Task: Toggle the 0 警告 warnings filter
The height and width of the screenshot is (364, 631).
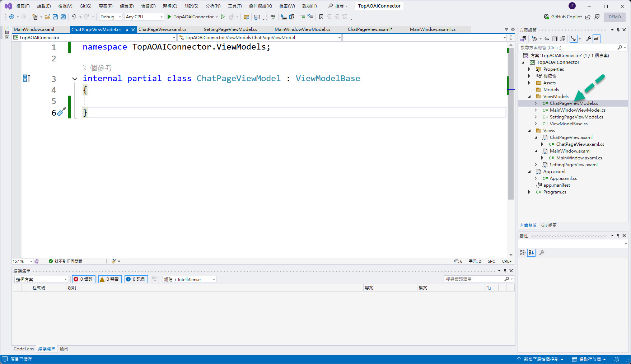Action: coord(110,279)
